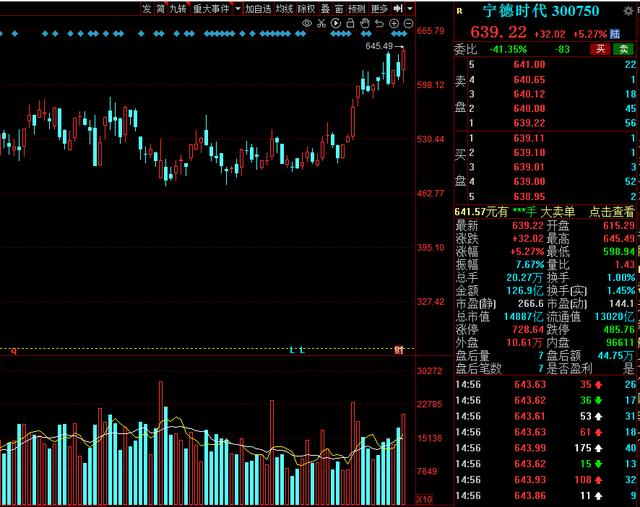Viewport: 640px width, 507px height.
Task: Toggle the chart lock icon
Action: [350, 23]
